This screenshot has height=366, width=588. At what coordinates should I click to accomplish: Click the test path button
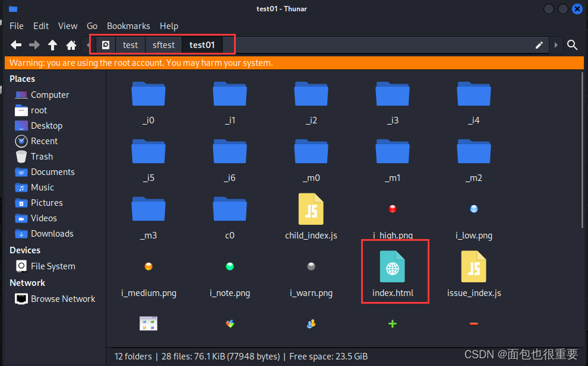pyautogui.click(x=130, y=45)
